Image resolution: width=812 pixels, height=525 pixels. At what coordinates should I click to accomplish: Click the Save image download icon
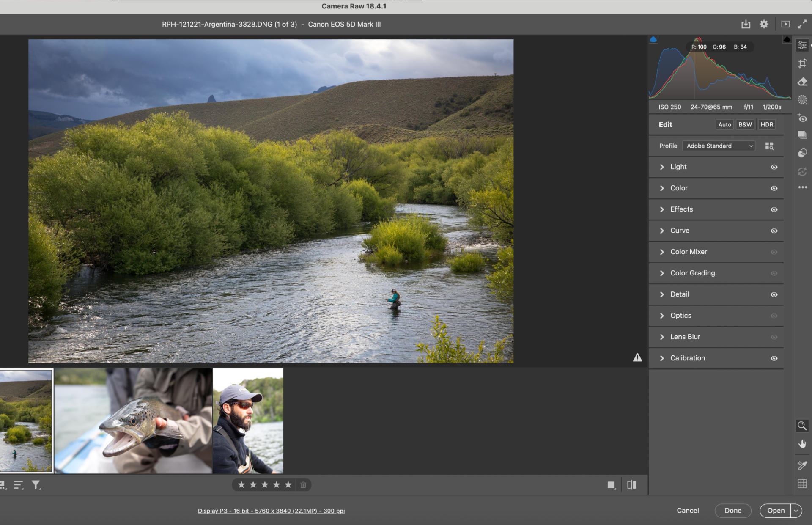(x=746, y=25)
